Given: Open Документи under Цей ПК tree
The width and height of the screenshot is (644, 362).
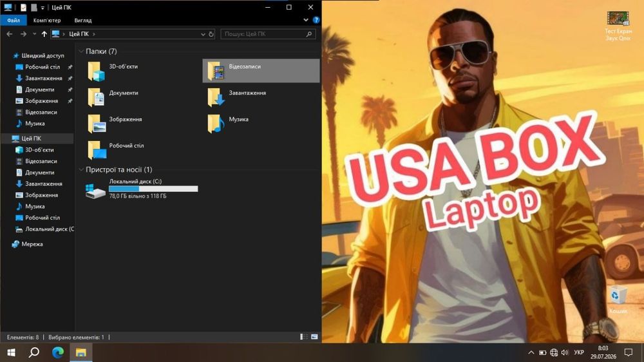Looking at the screenshot, I should click(39, 173).
